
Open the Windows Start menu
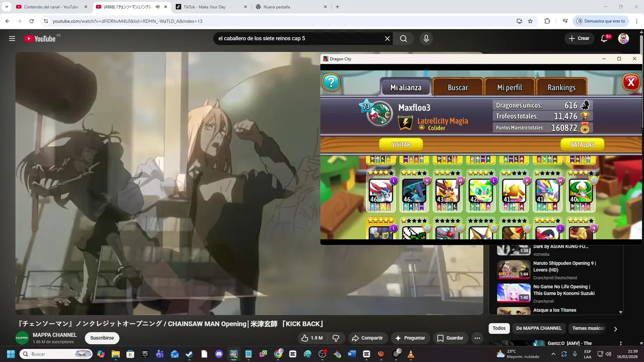[11, 354]
